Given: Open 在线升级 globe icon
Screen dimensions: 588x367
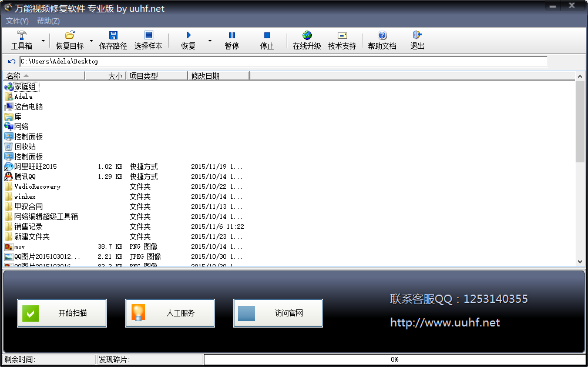Looking at the screenshot, I should 307,36.
